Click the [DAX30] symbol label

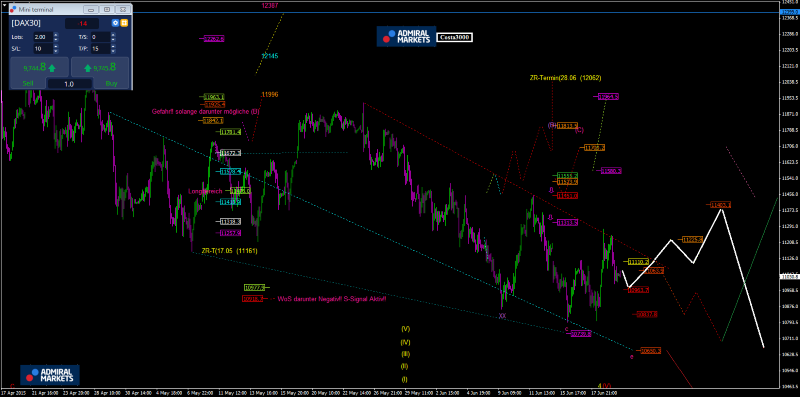pyautogui.click(x=26, y=23)
